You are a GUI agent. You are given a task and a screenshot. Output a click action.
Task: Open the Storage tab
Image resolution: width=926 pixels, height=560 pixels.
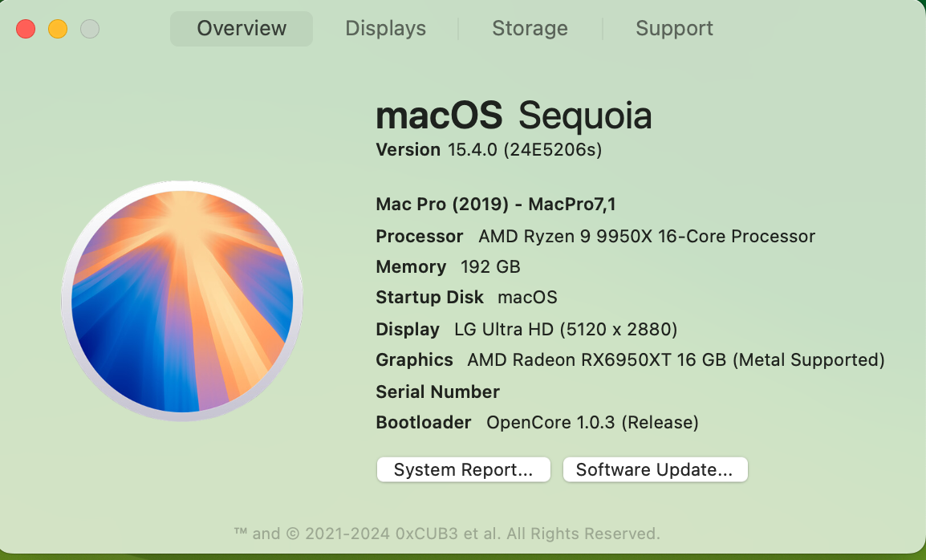pos(530,29)
